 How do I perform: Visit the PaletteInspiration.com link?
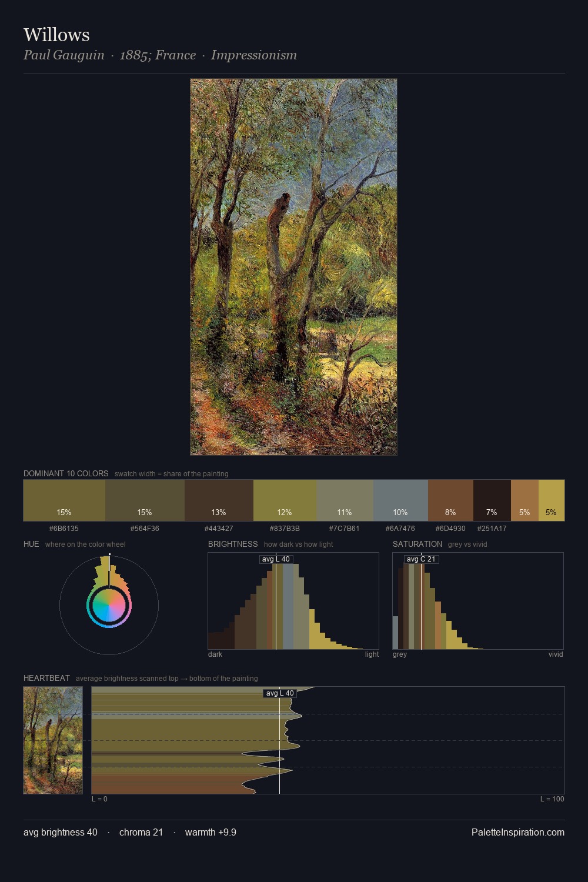click(518, 832)
